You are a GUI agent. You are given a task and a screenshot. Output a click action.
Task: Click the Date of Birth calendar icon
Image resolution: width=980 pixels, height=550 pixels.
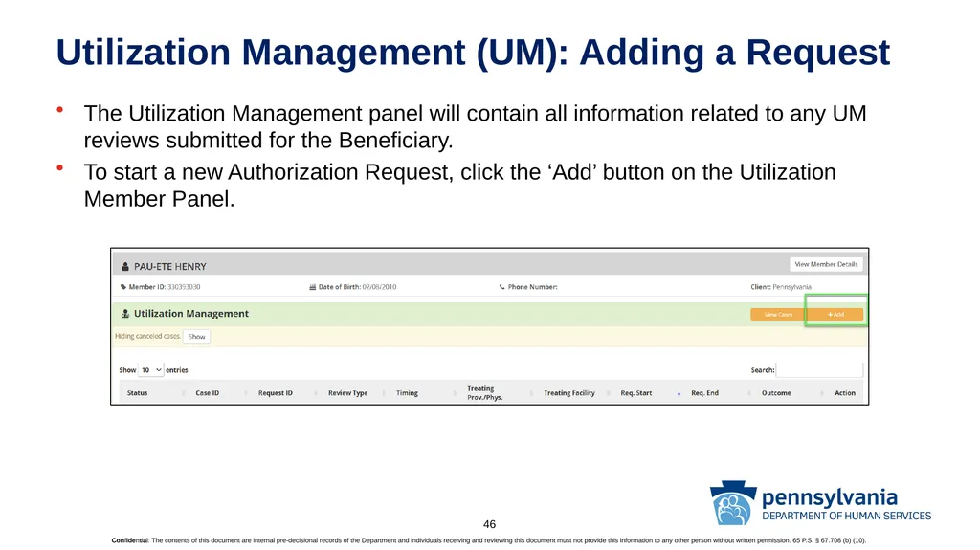(x=313, y=287)
